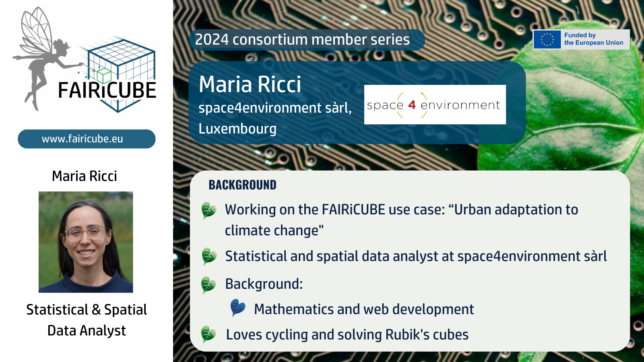Click the Mathematics and web development text
Screen dimensions: 644x362
click(x=364, y=309)
